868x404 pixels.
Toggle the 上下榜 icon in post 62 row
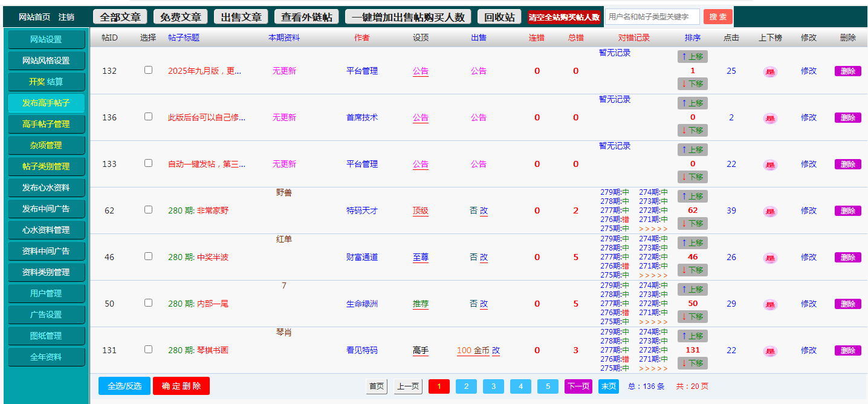[x=770, y=211]
